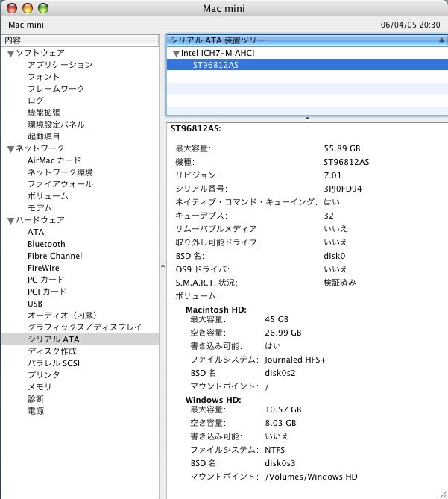Collapse the Intel ICH7-M AHCI node triangle
The height and width of the screenshot is (499, 448).
[x=176, y=54]
